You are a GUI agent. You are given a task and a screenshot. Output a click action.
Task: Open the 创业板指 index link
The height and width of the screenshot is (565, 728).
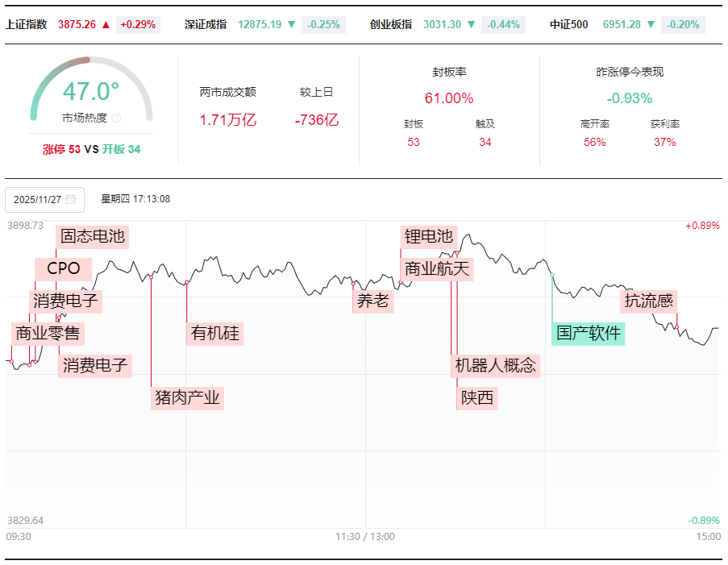(389, 25)
